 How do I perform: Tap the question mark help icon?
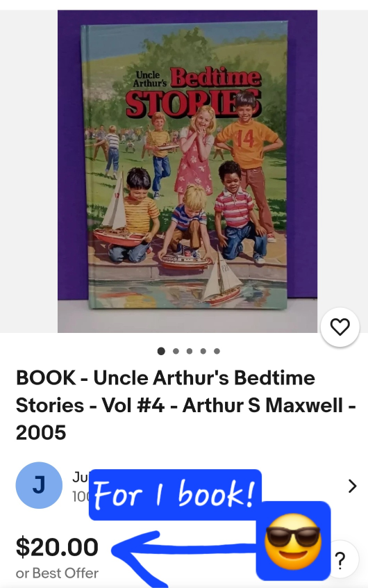point(341,560)
